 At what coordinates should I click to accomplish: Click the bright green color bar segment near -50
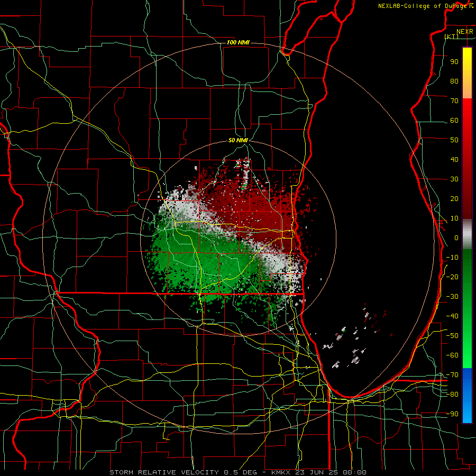[x=467, y=335]
